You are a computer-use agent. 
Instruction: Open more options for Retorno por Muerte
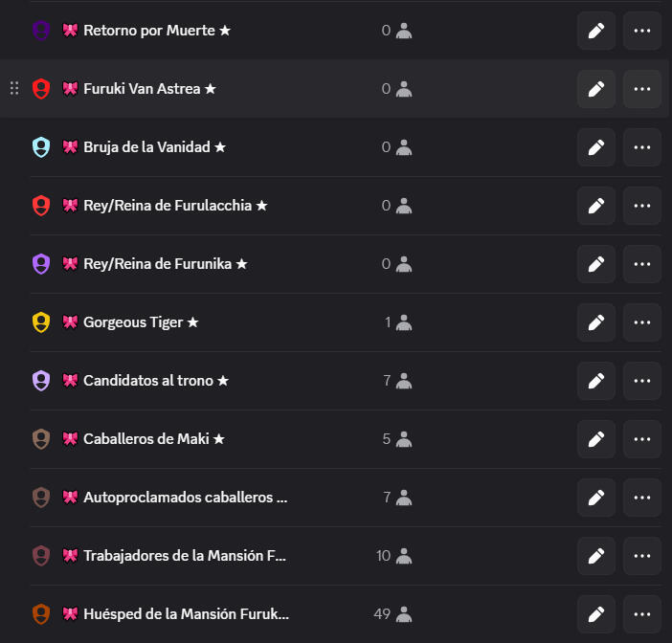pyautogui.click(x=642, y=31)
